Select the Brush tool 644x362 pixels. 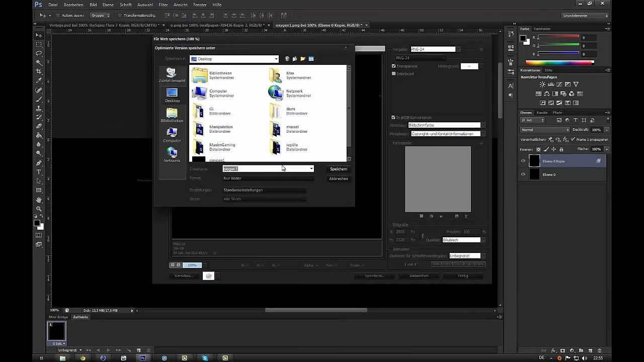point(39,100)
